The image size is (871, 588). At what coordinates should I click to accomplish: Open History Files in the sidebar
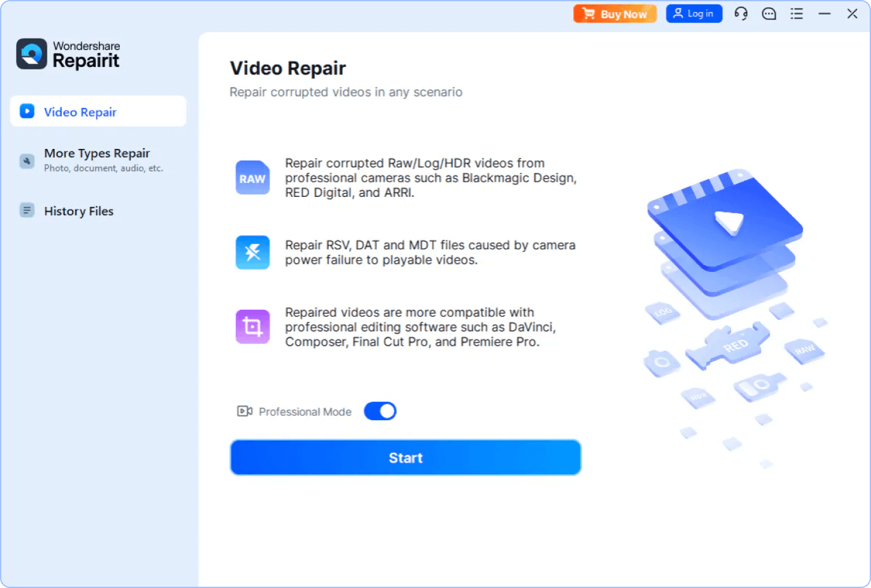[x=98, y=211]
